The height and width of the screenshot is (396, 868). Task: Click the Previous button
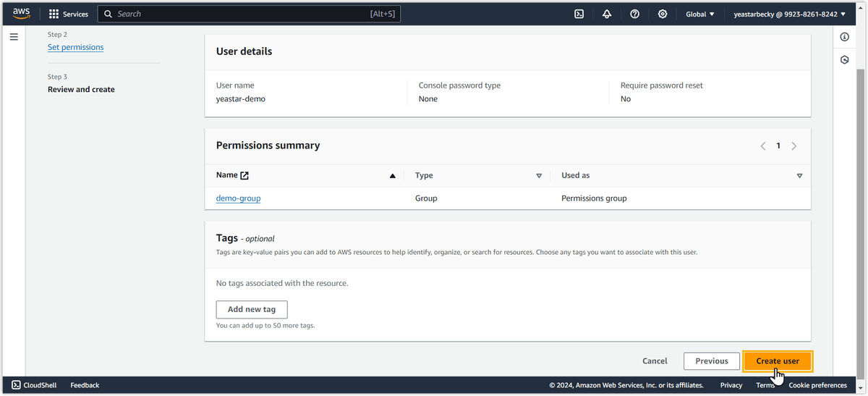tap(712, 361)
